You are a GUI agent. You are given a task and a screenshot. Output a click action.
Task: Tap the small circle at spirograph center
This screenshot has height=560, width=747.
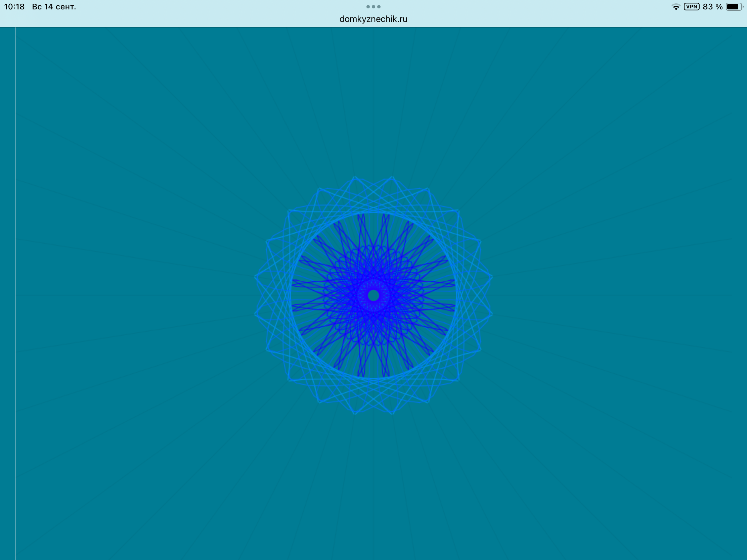[x=373, y=295]
